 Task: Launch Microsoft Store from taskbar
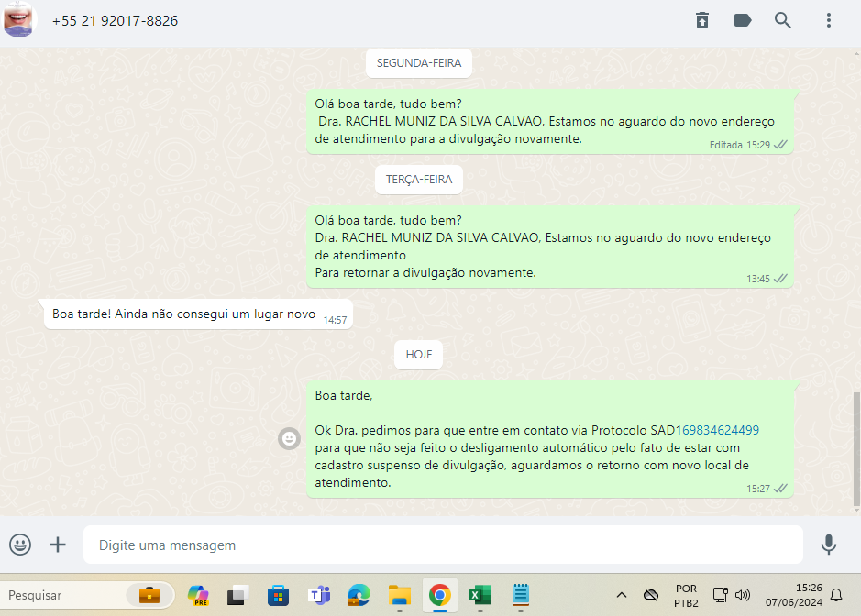tap(278, 595)
